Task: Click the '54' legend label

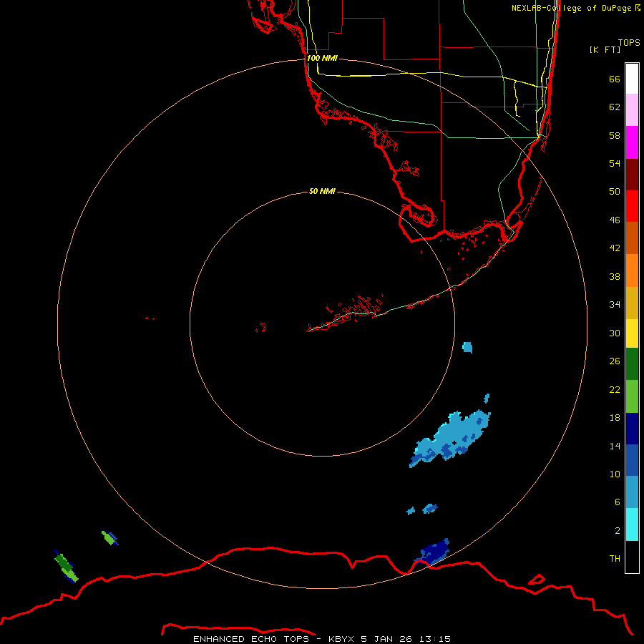Action: click(x=615, y=163)
